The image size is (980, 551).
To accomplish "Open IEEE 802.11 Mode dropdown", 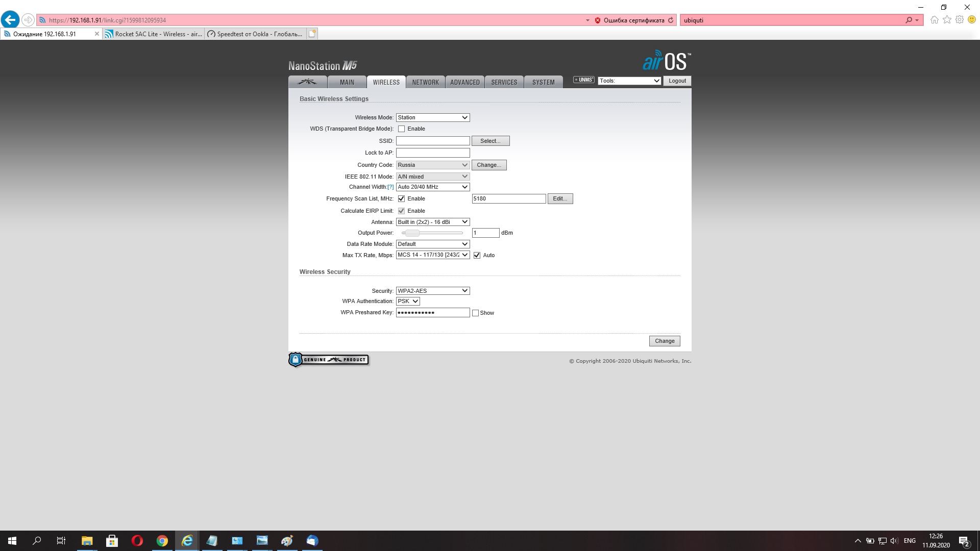I will point(433,177).
